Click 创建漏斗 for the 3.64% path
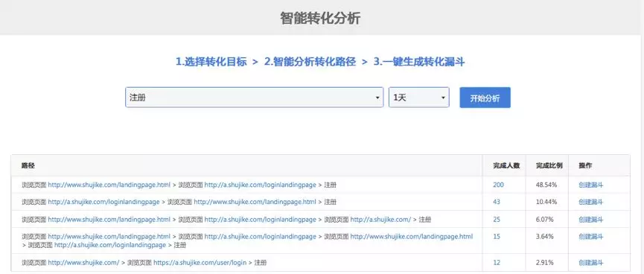 pyautogui.click(x=591, y=237)
